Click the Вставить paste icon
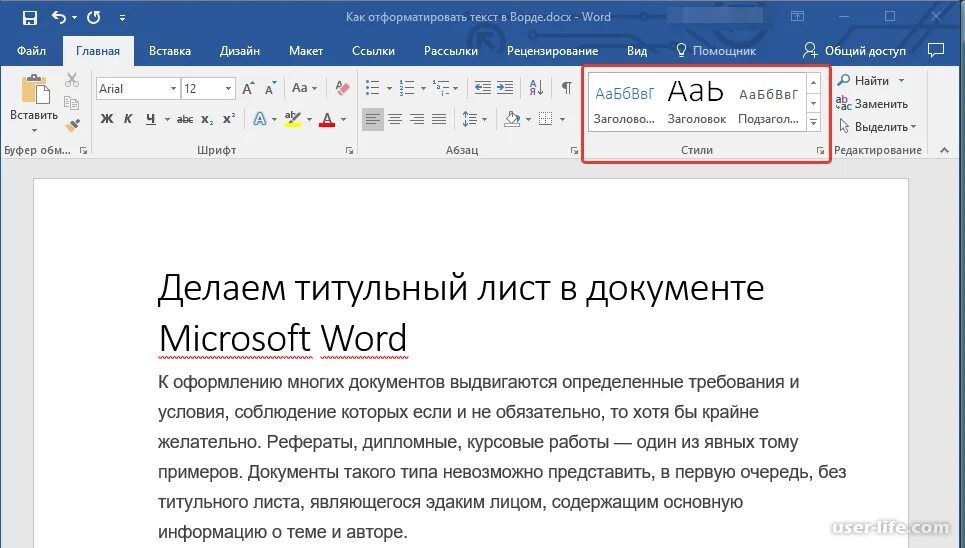Image resolution: width=965 pixels, height=548 pixels. [x=35, y=90]
